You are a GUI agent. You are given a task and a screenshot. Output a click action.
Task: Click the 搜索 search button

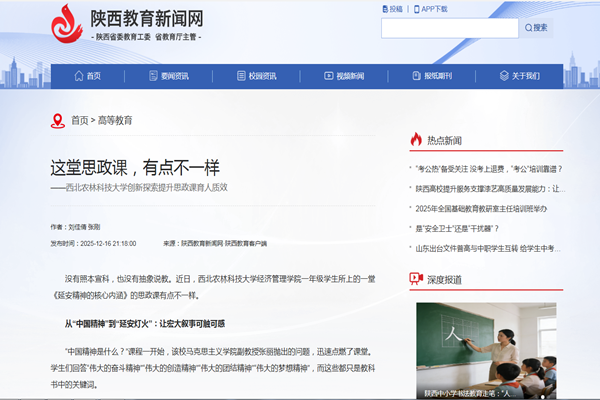click(536, 28)
